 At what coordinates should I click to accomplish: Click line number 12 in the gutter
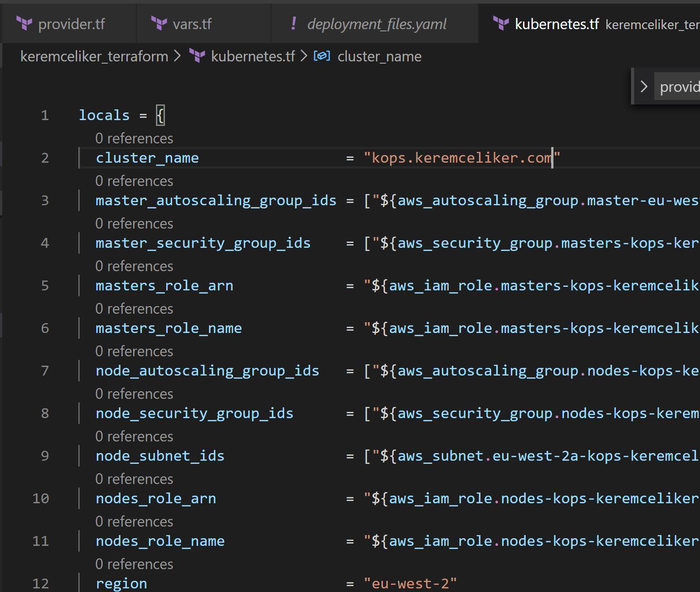(x=41, y=584)
